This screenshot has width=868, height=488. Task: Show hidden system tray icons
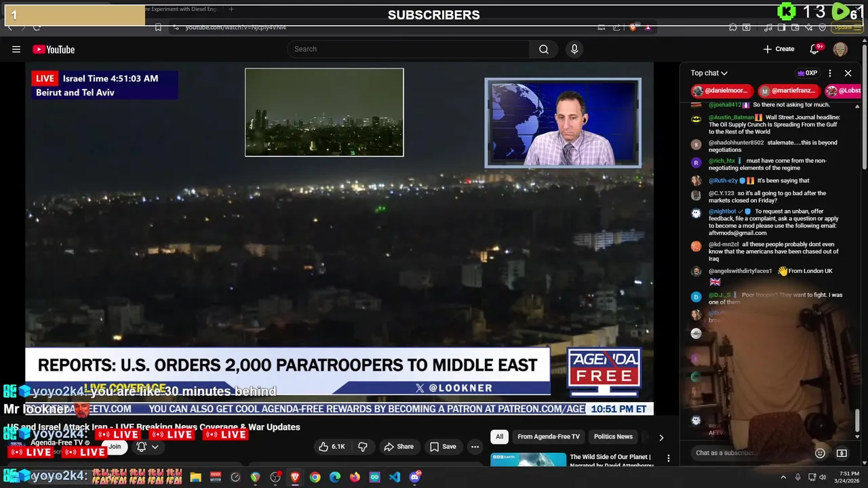pyautogui.click(x=783, y=477)
